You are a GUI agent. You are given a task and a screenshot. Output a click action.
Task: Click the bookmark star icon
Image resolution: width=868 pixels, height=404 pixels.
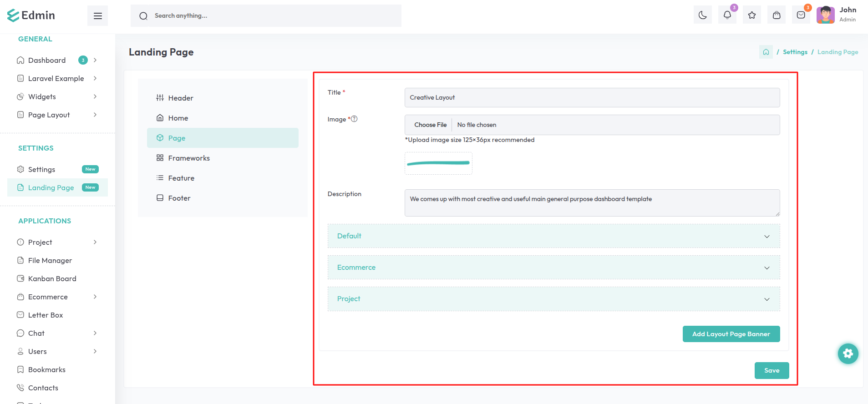(x=751, y=15)
